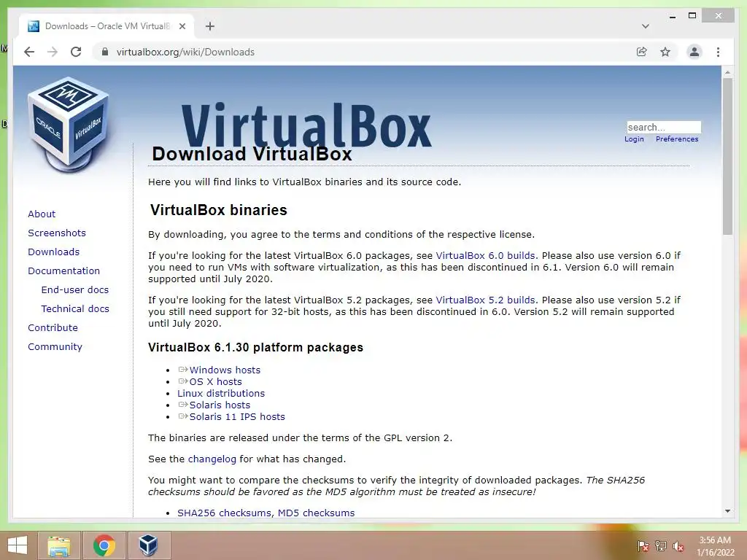Go to About in the sidebar

(x=42, y=214)
